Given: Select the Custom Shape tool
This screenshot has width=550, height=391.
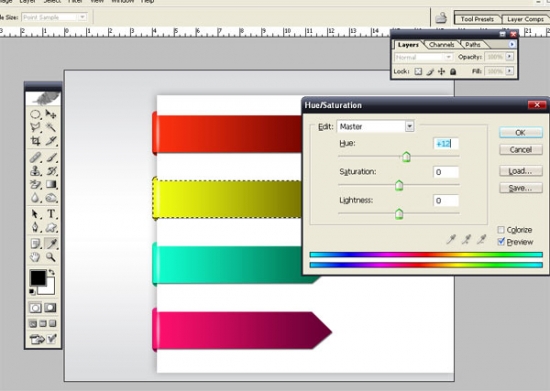Looking at the screenshot, I should [x=51, y=227].
